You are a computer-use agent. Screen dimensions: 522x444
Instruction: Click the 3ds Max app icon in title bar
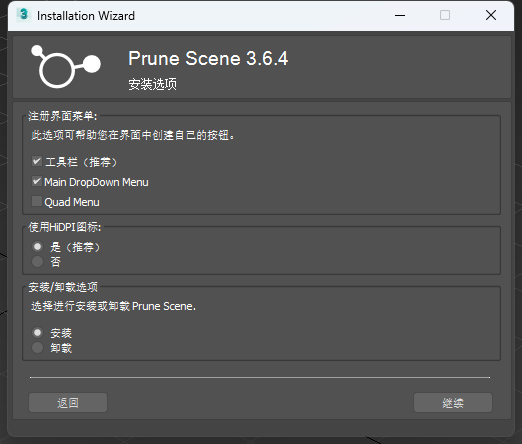(x=24, y=15)
